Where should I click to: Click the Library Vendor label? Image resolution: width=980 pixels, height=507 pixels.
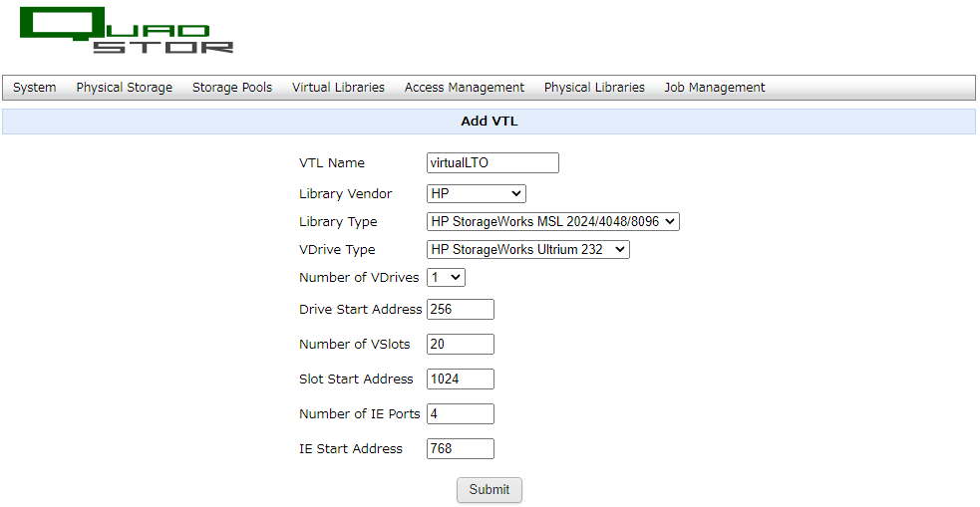[x=346, y=193]
